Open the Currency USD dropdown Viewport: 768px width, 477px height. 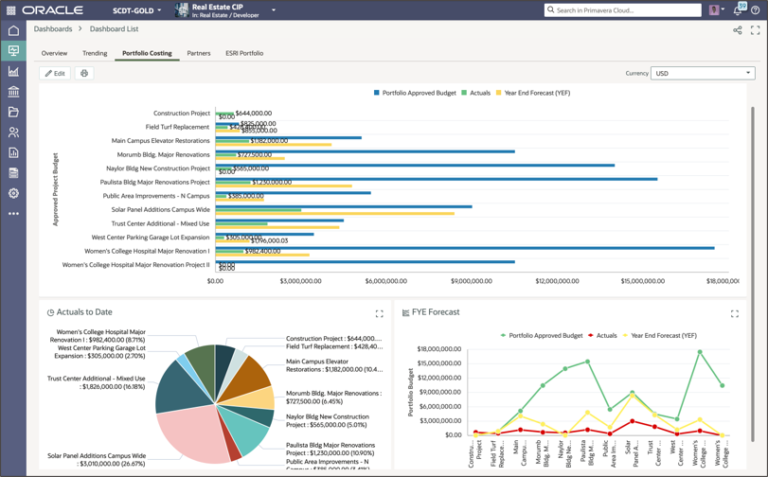(x=702, y=73)
